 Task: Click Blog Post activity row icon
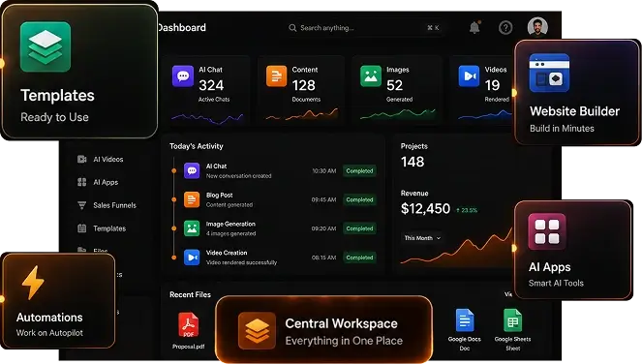[192, 199]
